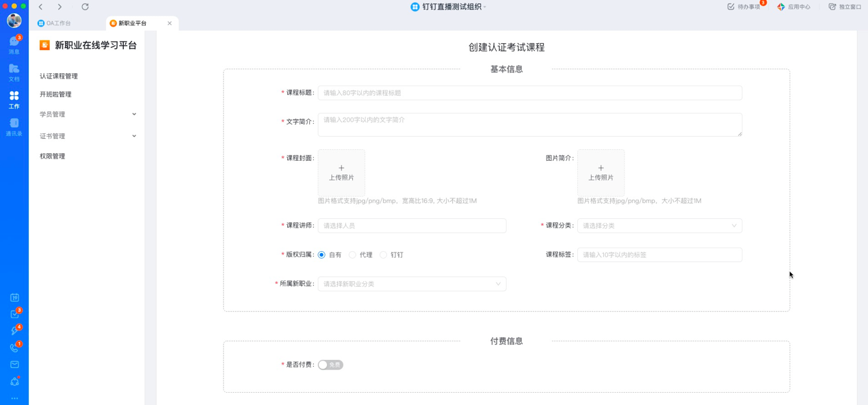Open the 文档 documents icon
Viewport: 868px width, 405px height.
pyautogui.click(x=14, y=72)
